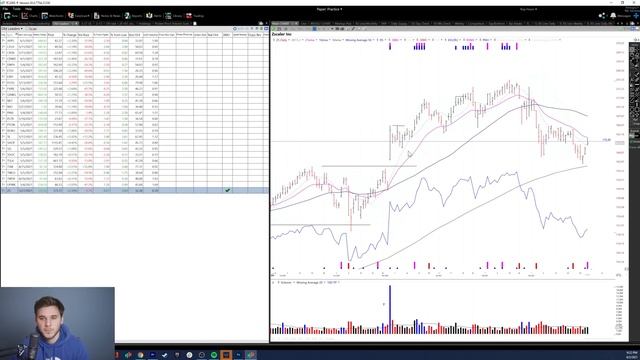Open Messages bell icon
Viewport: 640px width, 360px height.
pyautogui.click(x=613, y=16)
